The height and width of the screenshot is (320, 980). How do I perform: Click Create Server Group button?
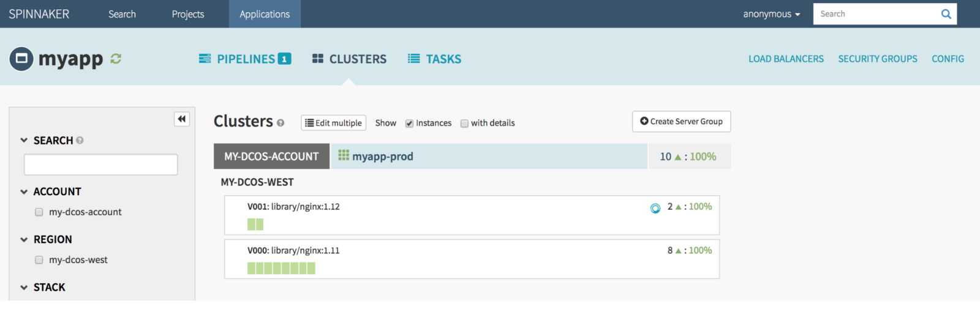(681, 121)
